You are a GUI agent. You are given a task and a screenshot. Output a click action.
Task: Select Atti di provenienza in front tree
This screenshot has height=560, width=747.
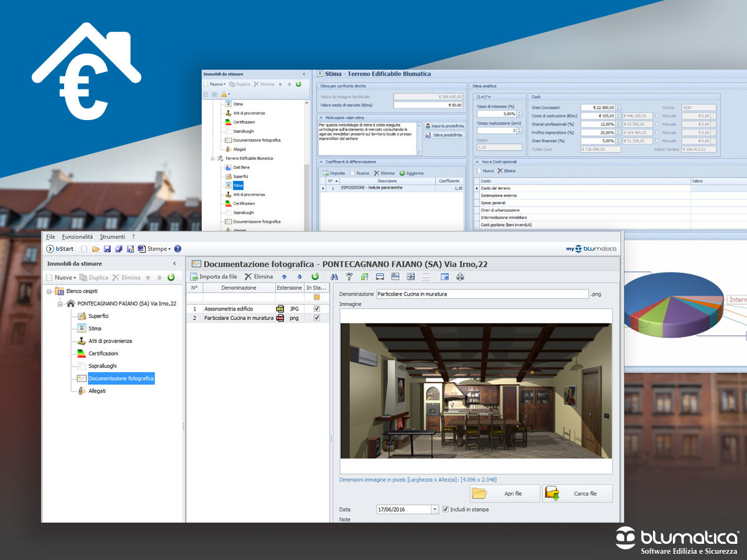point(110,341)
